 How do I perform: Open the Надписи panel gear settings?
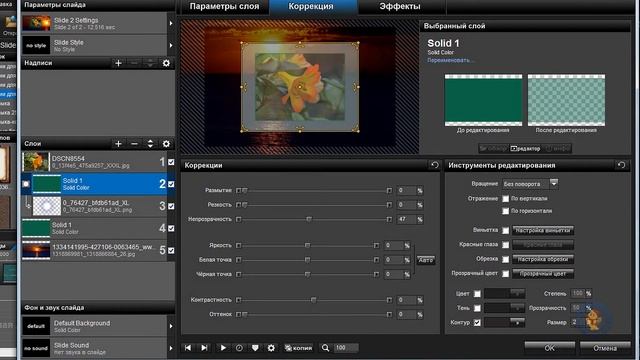point(166,63)
